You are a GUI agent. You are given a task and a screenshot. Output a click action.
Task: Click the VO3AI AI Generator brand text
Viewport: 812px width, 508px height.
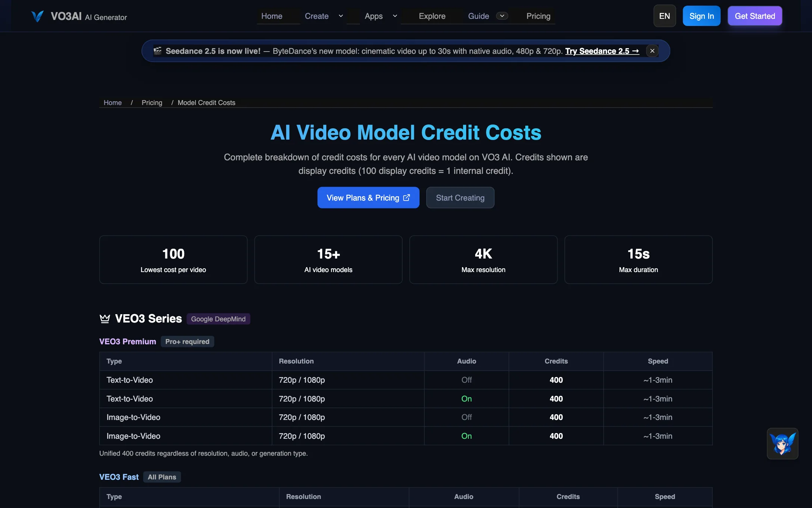(89, 16)
